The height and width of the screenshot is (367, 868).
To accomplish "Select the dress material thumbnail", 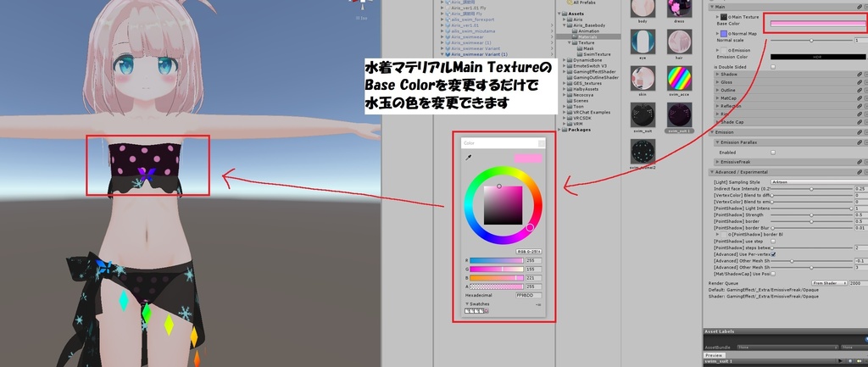I will [679, 8].
